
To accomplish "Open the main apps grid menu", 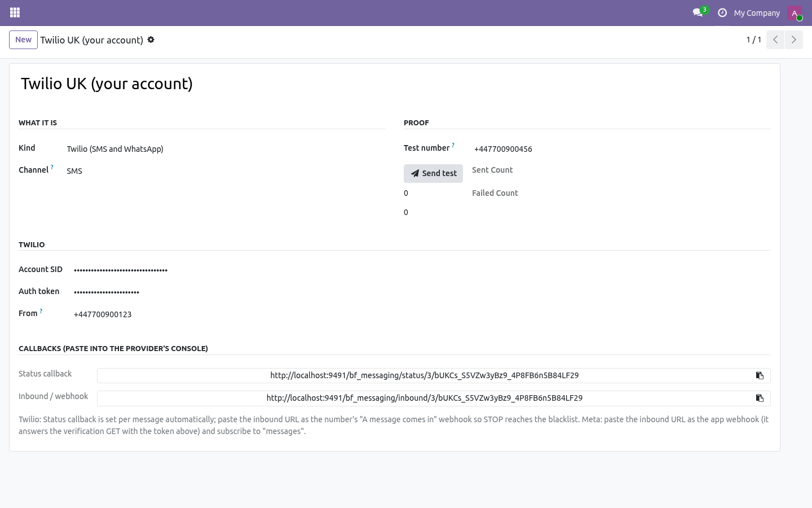I will (x=15, y=12).
